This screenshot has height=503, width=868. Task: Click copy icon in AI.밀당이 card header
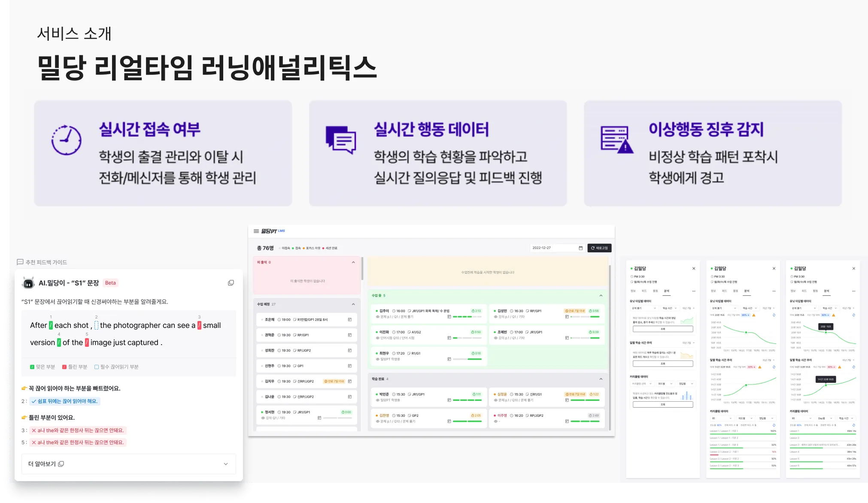click(x=231, y=283)
